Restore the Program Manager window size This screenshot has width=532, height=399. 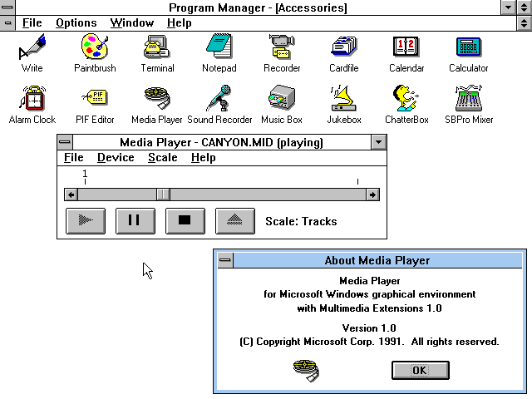[x=524, y=7]
